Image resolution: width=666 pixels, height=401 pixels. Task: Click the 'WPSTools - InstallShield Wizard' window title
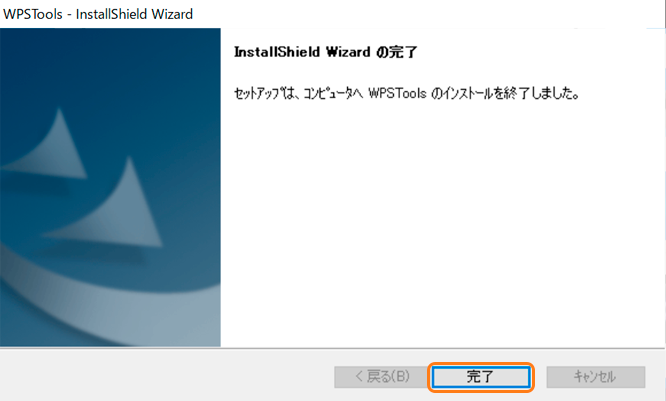[98, 14]
